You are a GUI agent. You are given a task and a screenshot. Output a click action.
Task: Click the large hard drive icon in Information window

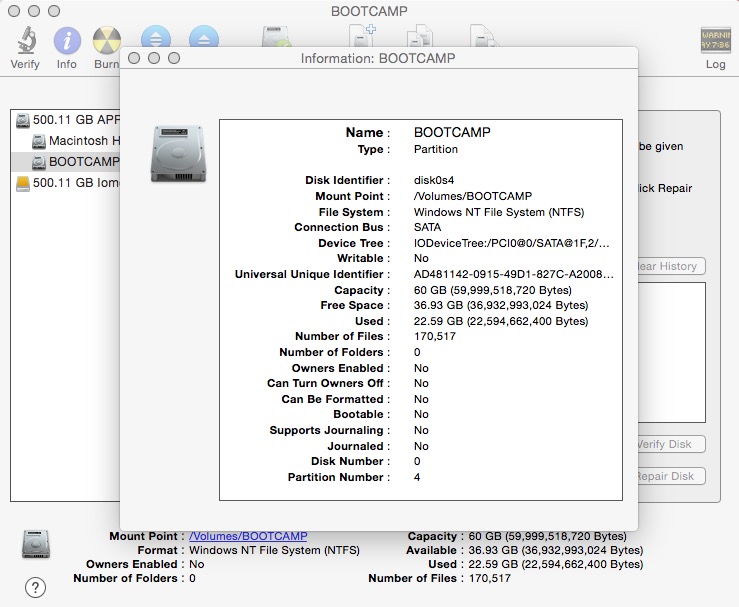[178, 154]
